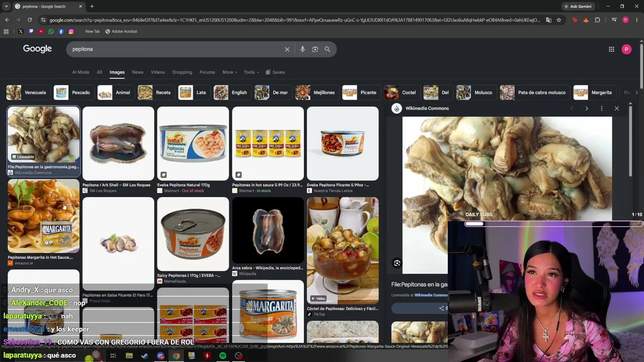Switch to AI Mode tab
Viewport: 644px width, 362px height.
(x=80, y=72)
